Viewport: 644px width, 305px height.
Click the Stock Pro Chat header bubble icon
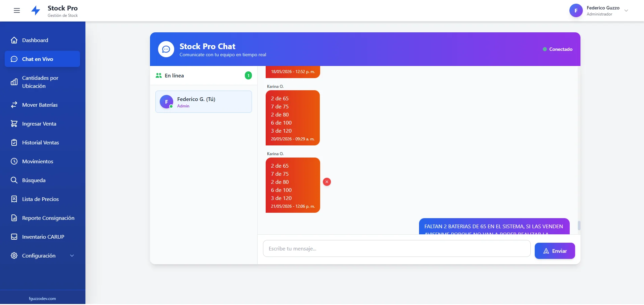166,49
